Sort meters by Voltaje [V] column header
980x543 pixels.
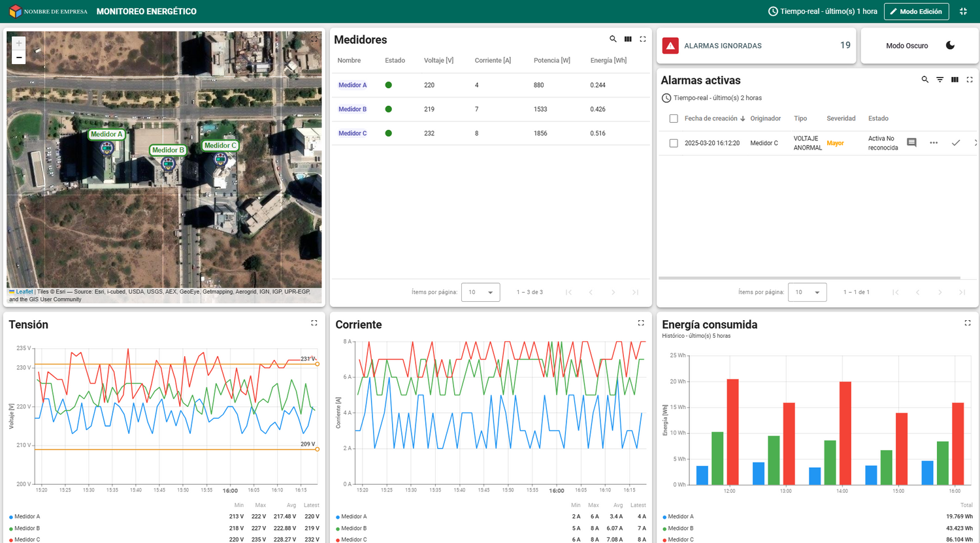pos(438,60)
